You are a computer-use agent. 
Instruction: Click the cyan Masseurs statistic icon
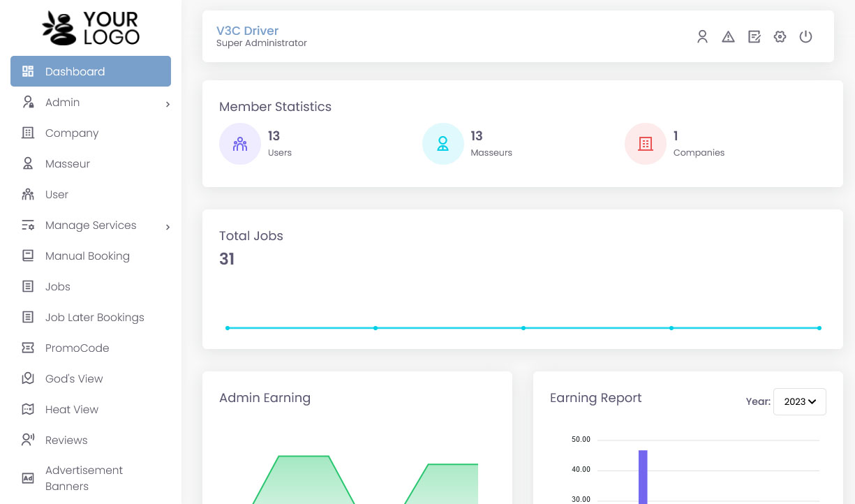click(443, 144)
